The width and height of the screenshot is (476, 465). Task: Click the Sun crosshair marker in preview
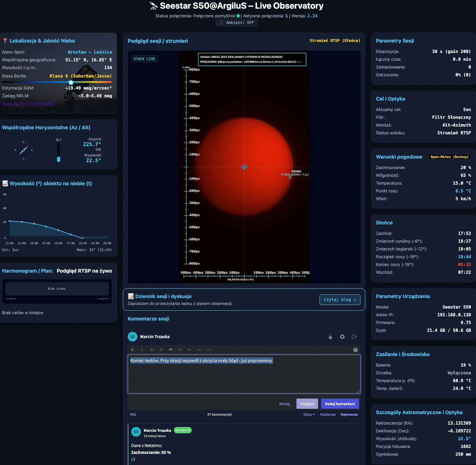(x=244, y=167)
